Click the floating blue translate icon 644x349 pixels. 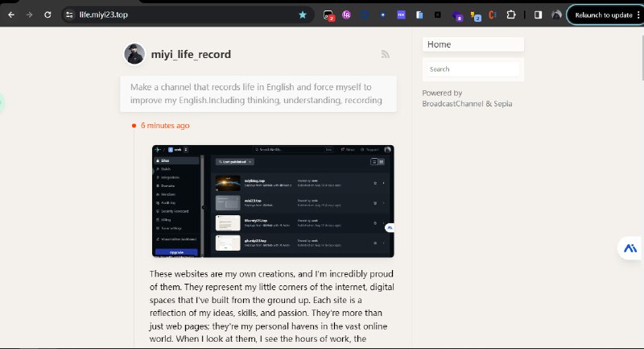[630, 249]
